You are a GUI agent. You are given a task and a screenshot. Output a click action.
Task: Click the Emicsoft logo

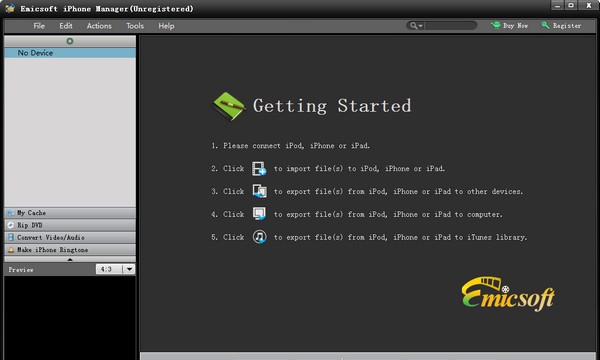coord(508,293)
